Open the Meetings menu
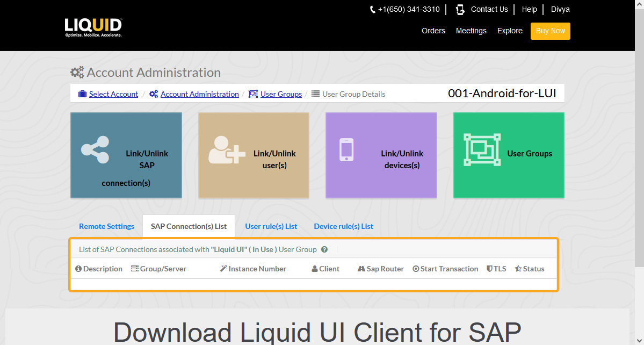This screenshot has height=345, width=644. click(471, 31)
